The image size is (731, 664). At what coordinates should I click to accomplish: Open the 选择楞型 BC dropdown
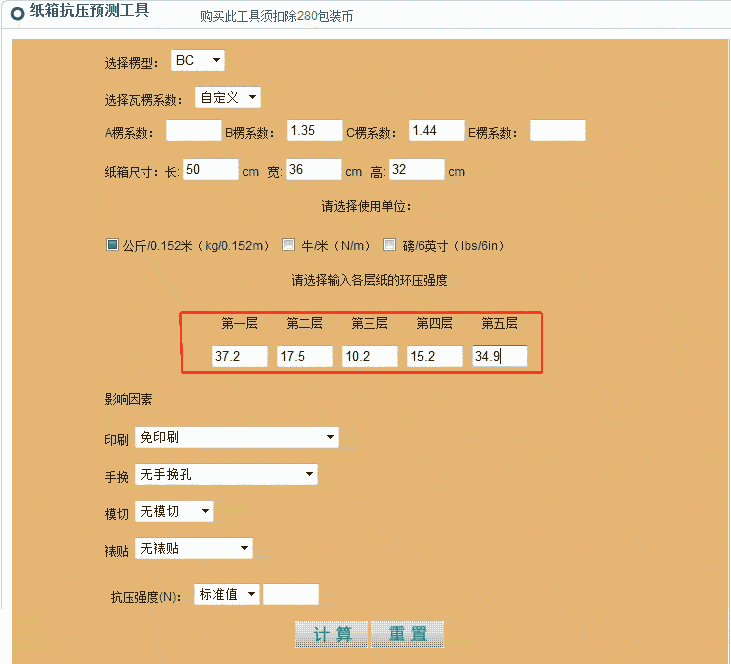(x=198, y=61)
